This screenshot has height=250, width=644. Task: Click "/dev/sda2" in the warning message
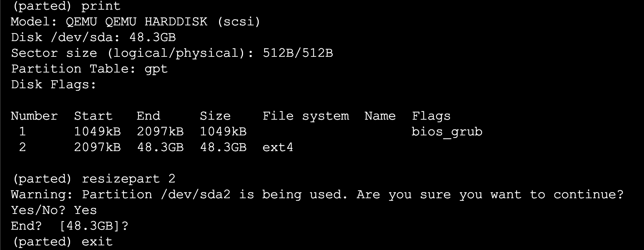coord(195,195)
